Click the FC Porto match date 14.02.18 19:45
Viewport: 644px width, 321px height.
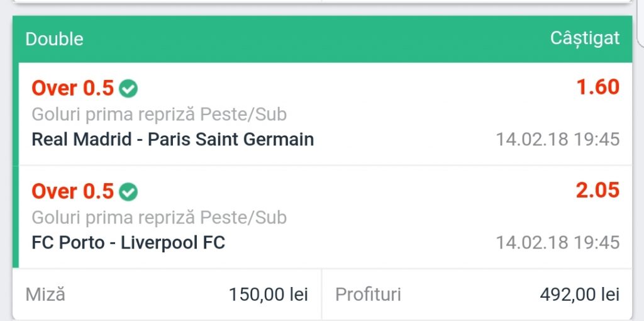(558, 242)
